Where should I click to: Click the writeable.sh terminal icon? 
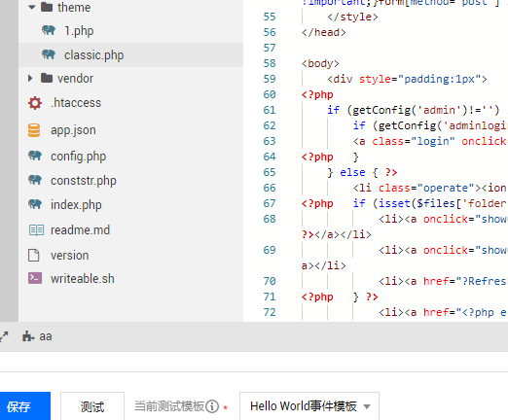tap(35, 278)
